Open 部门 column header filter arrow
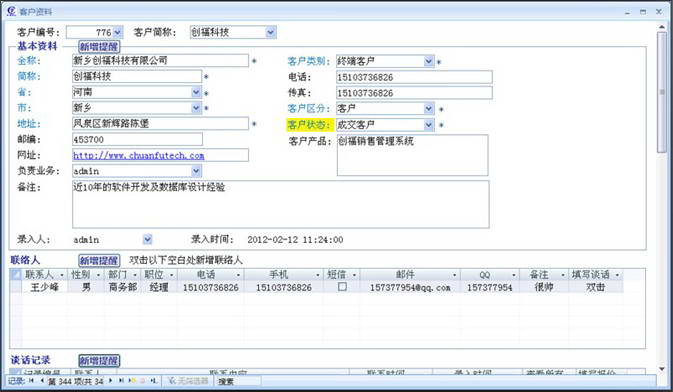Viewport: 673px width, 392px height. tap(135, 275)
